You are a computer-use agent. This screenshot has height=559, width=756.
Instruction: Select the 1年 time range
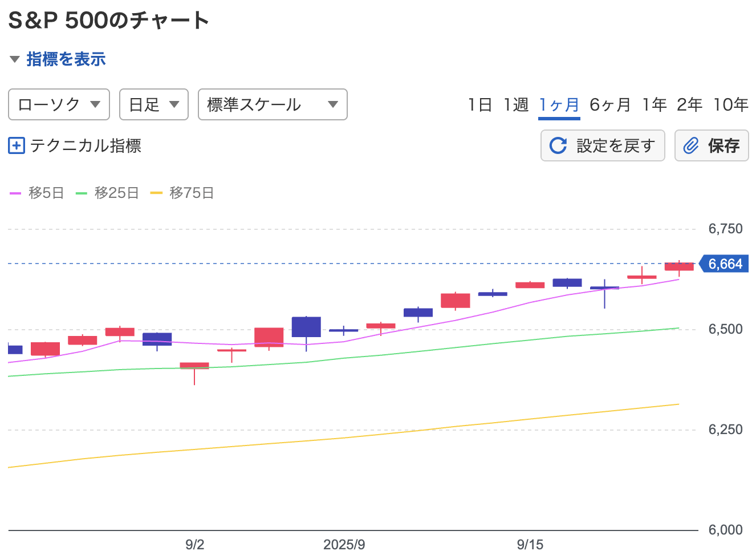point(654,104)
